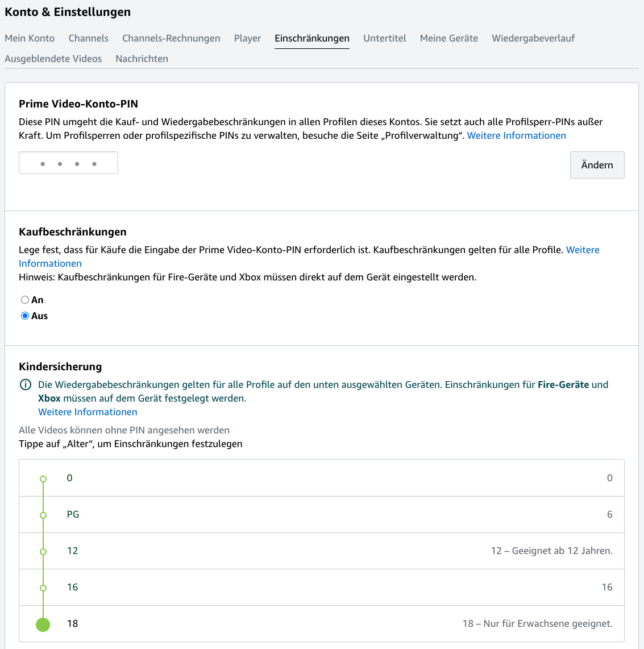The image size is (644, 649).
Task: Click the Ändern button for PIN
Action: tap(597, 165)
